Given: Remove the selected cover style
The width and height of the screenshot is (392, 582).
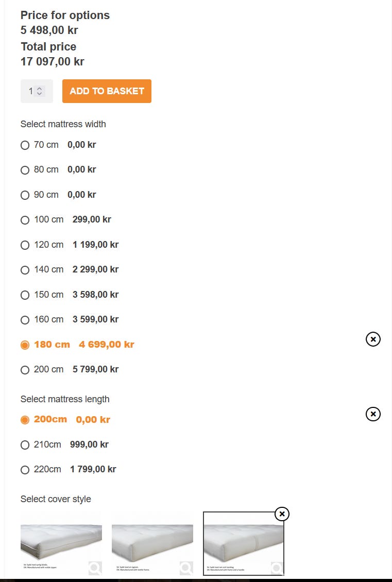Looking at the screenshot, I should (x=282, y=514).
